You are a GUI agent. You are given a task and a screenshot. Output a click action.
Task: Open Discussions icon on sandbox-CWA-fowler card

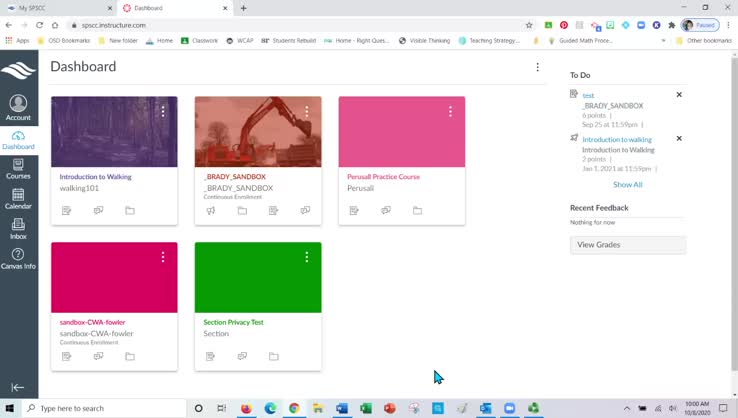pos(98,356)
